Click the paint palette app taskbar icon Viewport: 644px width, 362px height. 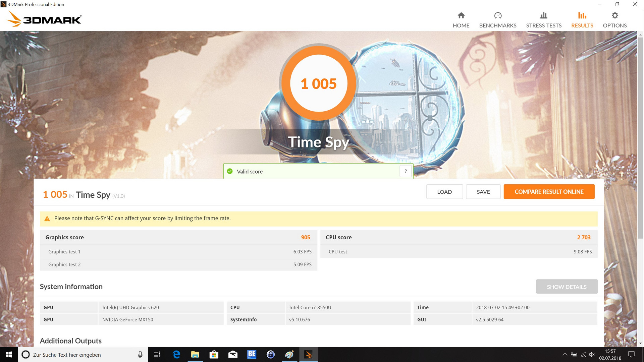pos(289,355)
